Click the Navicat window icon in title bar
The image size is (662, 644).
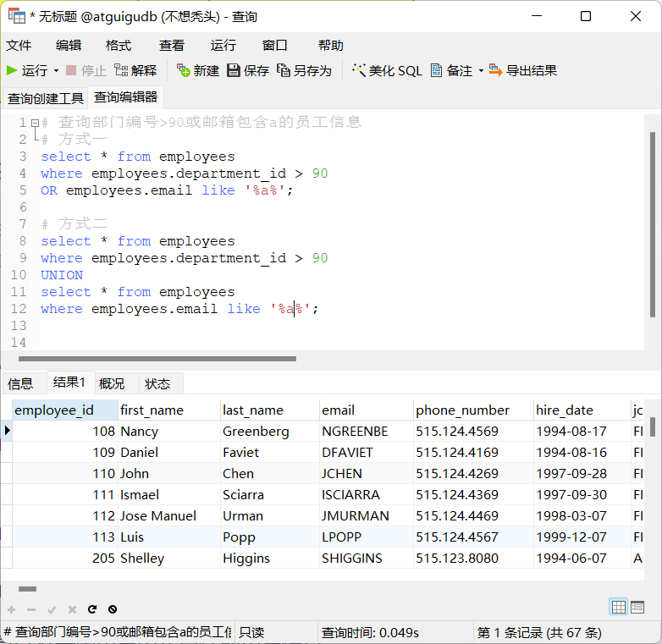(x=17, y=16)
